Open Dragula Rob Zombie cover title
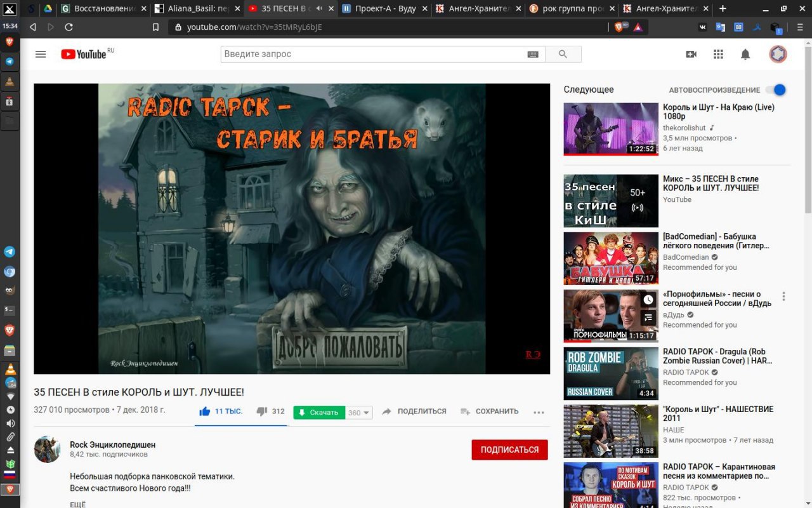Image resolution: width=812 pixels, height=508 pixels. click(717, 356)
